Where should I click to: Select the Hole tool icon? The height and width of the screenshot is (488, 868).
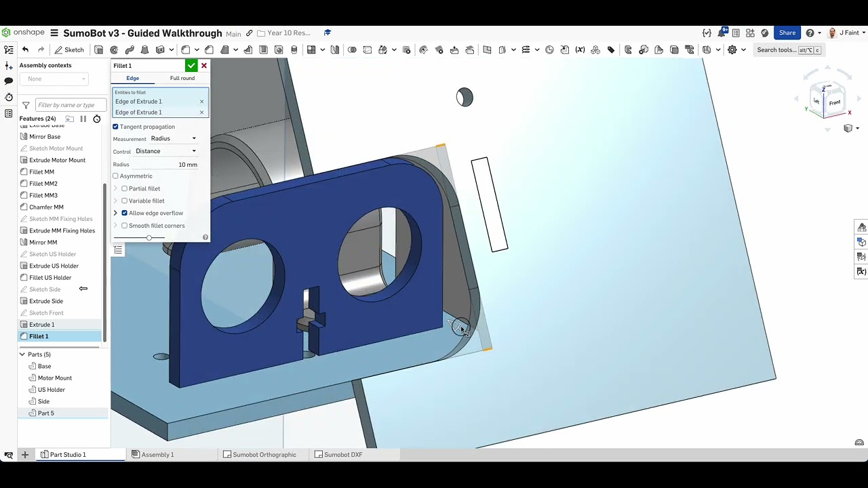pyautogui.click(x=279, y=49)
